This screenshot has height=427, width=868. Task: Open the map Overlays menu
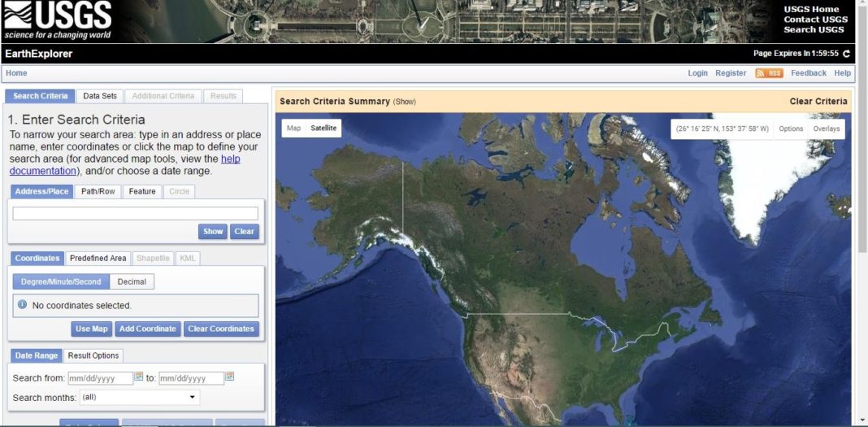click(x=827, y=129)
